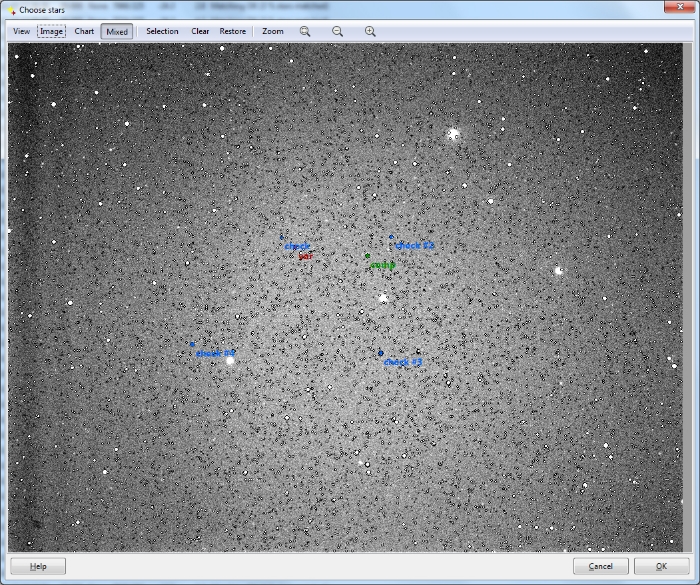
Task: Open the Selection menu in toolbar
Action: (x=162, y=31)
